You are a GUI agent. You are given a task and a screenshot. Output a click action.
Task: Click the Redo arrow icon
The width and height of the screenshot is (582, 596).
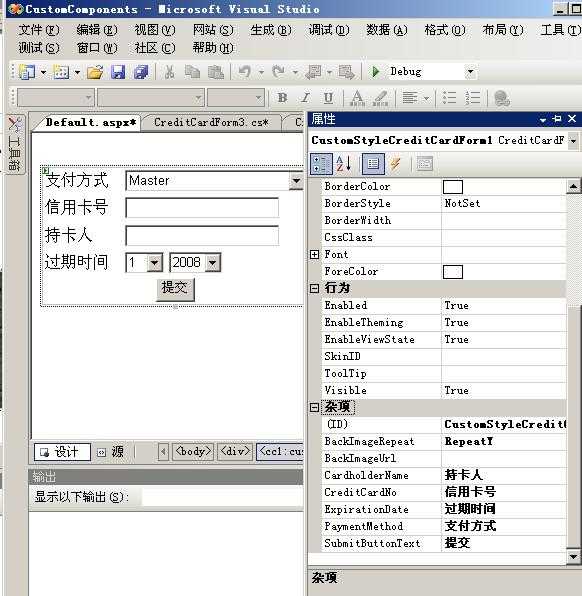pyautogui.click(x=279, y=72)
